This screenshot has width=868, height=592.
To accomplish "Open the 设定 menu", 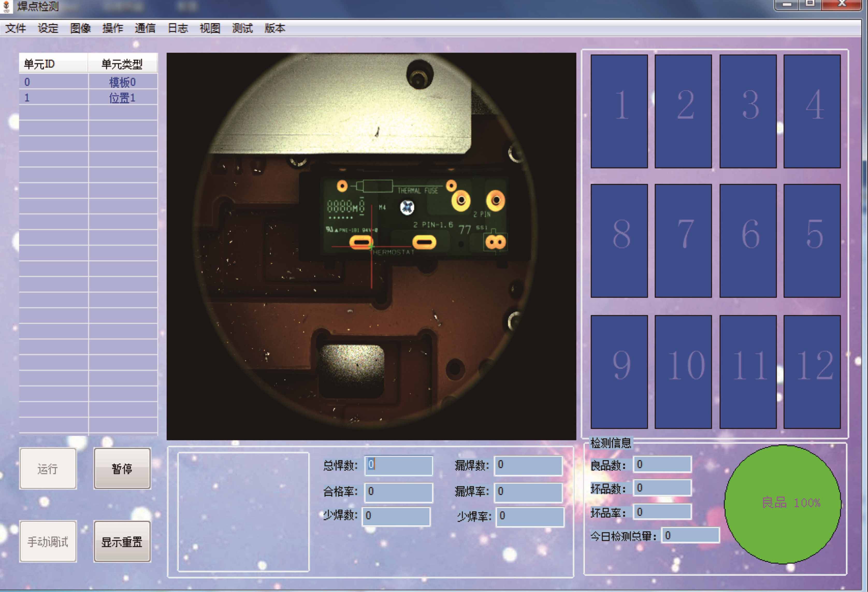I will 48,28.
